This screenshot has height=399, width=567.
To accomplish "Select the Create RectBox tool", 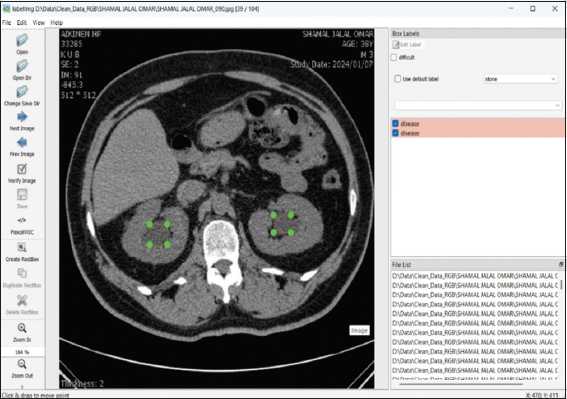I will point(22,247).
